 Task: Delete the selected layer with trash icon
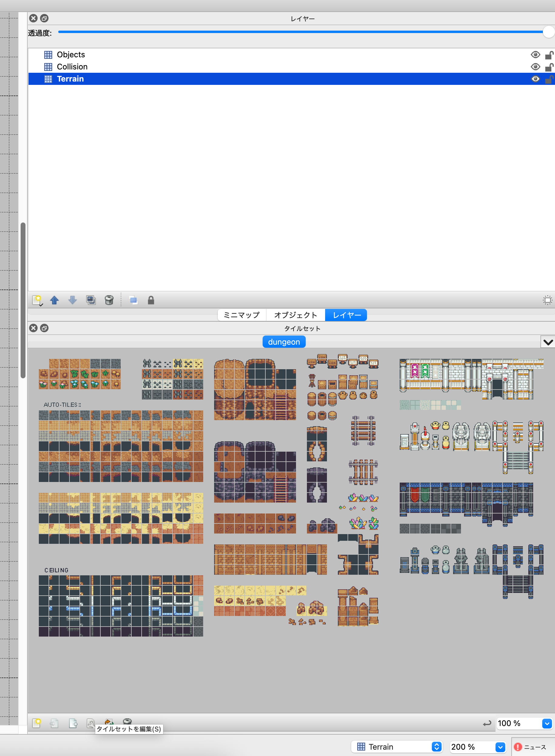point(109,300)
